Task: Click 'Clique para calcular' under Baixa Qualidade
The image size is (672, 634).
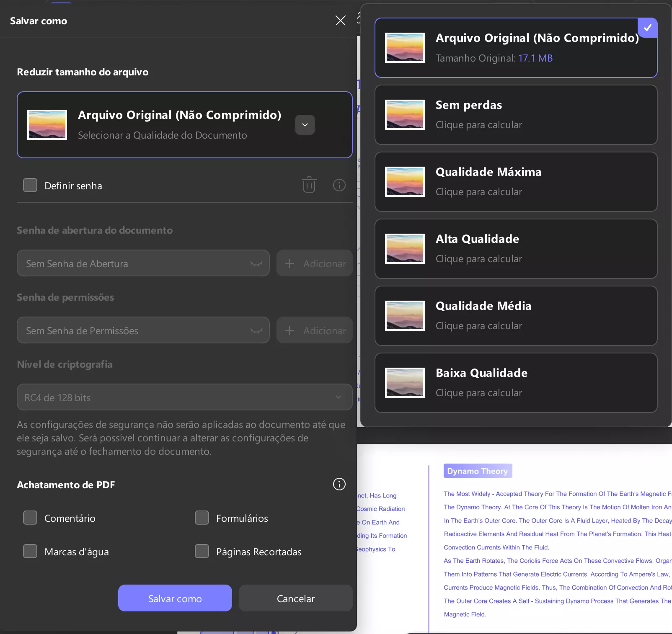Action: pos(479,393)
